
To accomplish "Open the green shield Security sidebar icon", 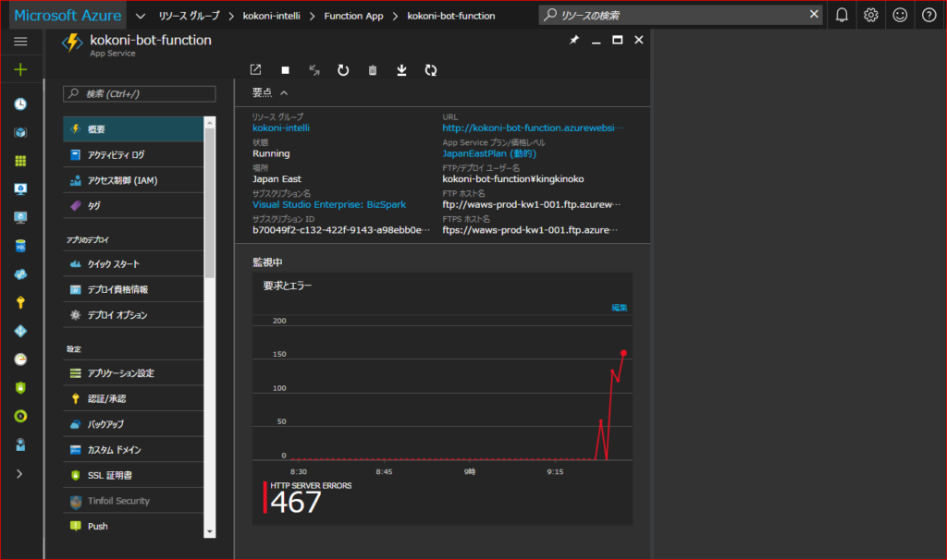I will tap(20, 387).
